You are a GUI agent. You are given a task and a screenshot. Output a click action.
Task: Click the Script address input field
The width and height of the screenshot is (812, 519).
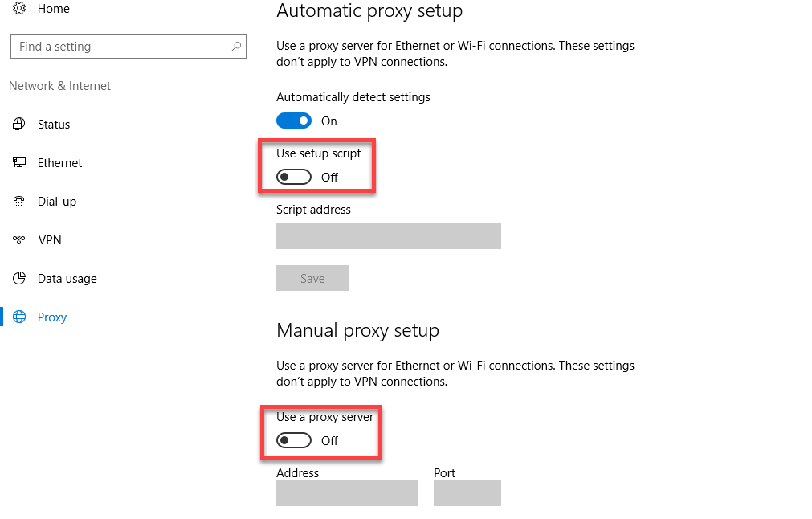(x=388, y=235)
